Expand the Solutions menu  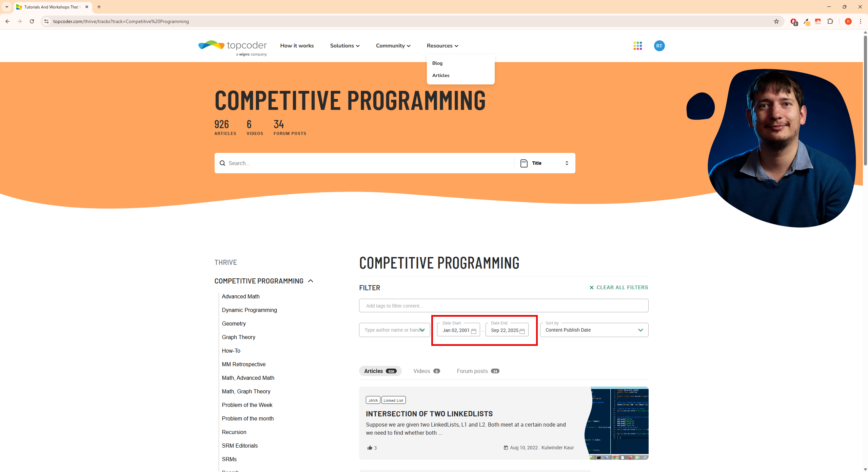(344, 46)
